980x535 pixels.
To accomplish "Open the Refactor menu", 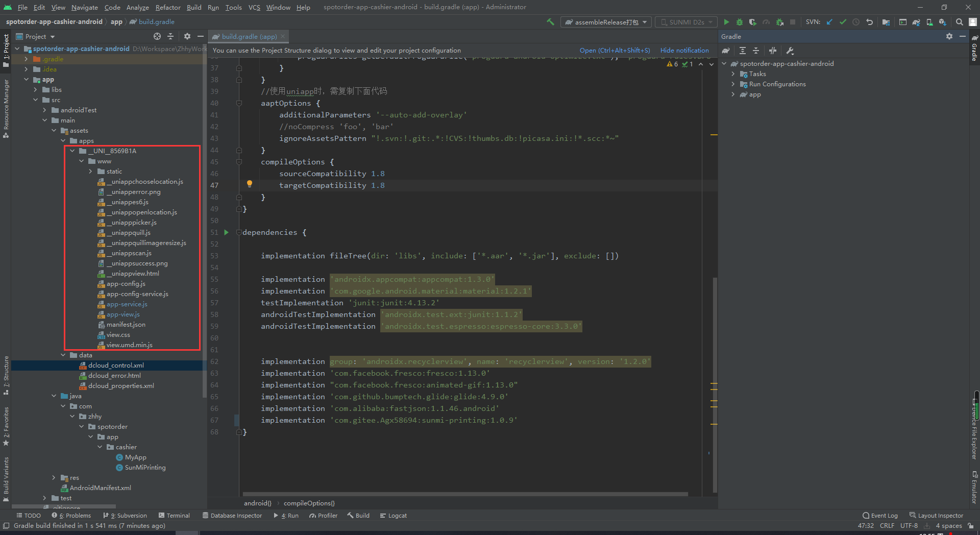I will click(x=167, y=7).
